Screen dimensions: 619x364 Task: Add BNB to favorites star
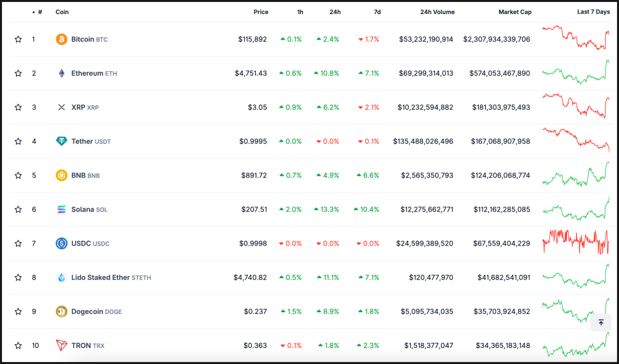click(x=18, y=175)
